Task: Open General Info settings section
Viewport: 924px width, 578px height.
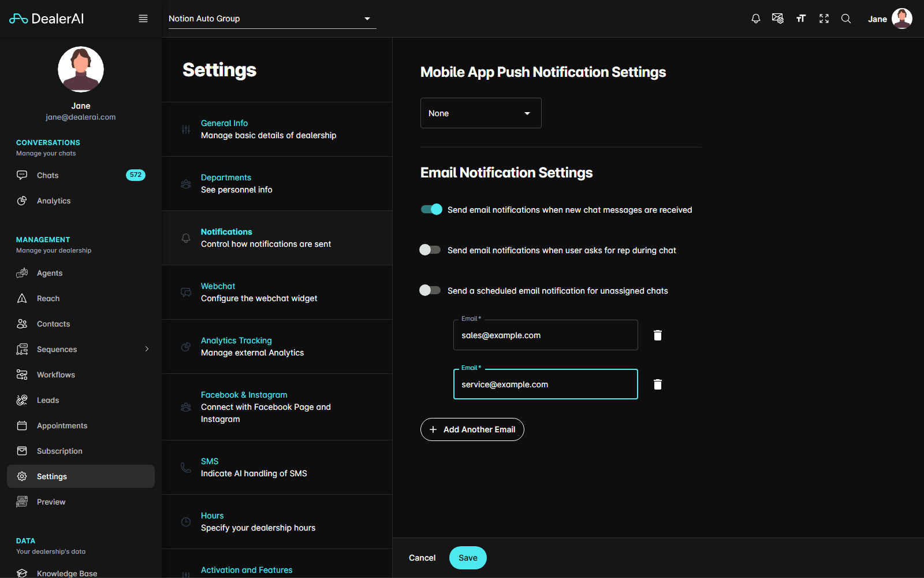Action: coord(277,129)
